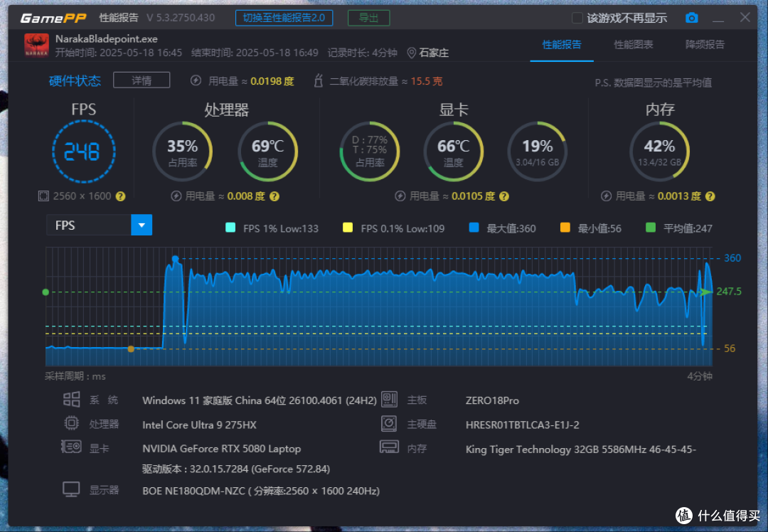Image resolution: width=768 pixels, height=532 pixels.
Task: Switch to the 性能报告 tab
Action: pyautogui.click(x=562, y=45)
